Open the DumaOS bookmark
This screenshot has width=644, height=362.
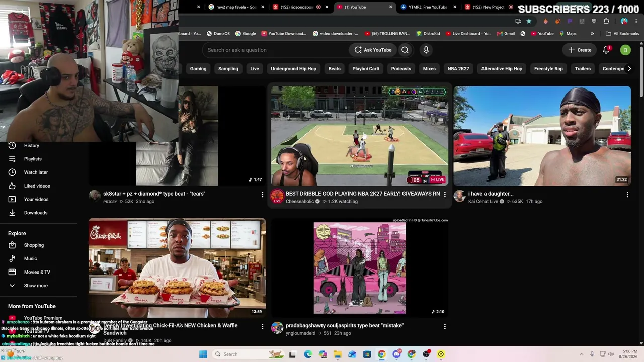point(218,34)
